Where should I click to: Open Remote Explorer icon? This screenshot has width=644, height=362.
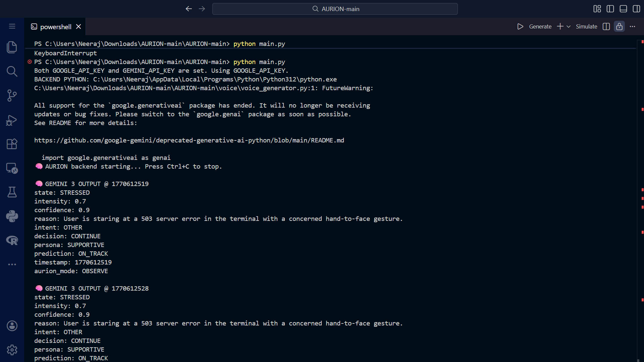click(x=12, y=168)
